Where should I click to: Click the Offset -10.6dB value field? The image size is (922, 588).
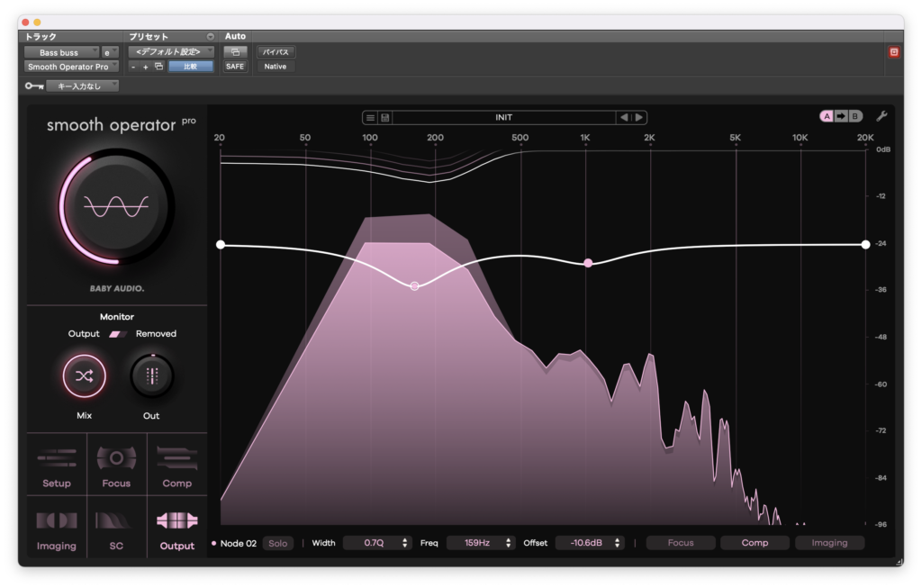click(x=585, y=543)
